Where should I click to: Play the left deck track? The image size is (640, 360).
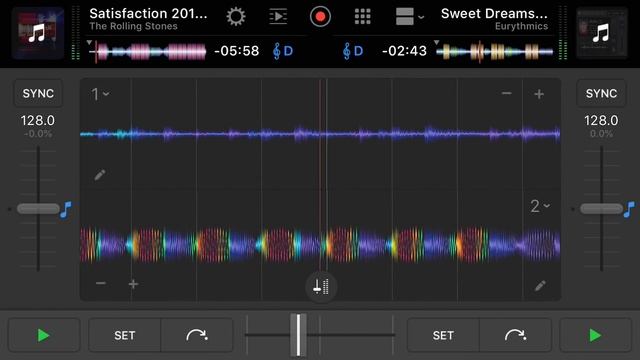click(x=44, y=336)
